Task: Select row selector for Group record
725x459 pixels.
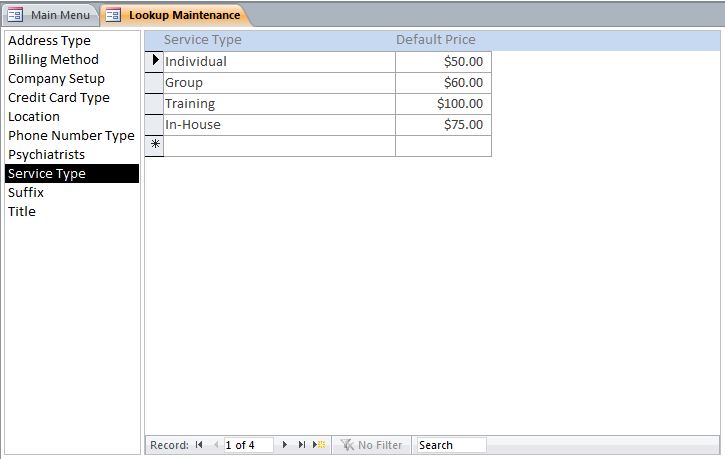Action: pyautogui.click(x=154, y=83)
